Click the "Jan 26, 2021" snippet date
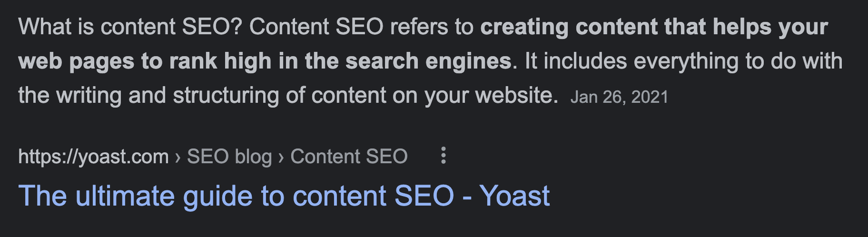This screenshot has height=237, width=868. [619, 97]
